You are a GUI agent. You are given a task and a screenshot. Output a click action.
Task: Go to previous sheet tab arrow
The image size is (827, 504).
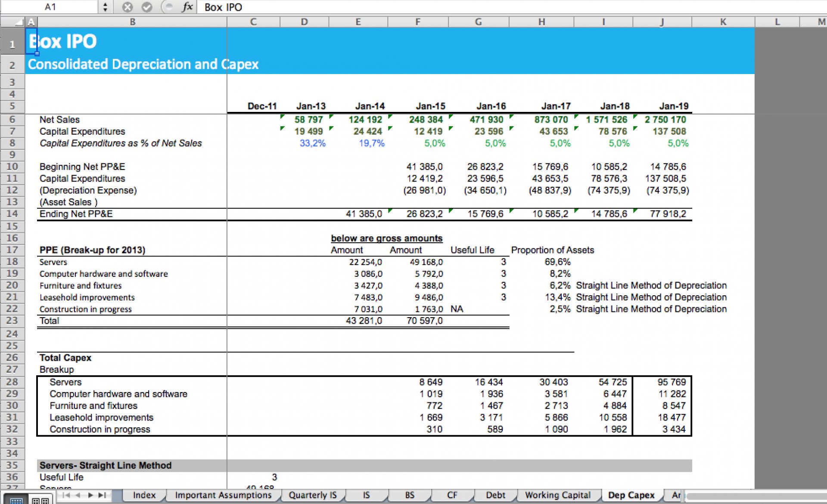[x=78, y=495]
